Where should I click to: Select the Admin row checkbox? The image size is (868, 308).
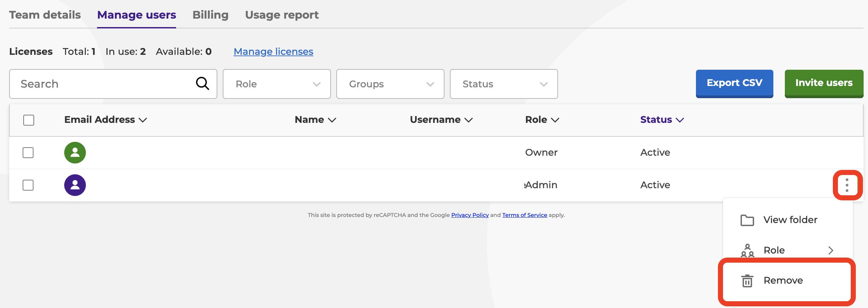[x=28, y=185]
